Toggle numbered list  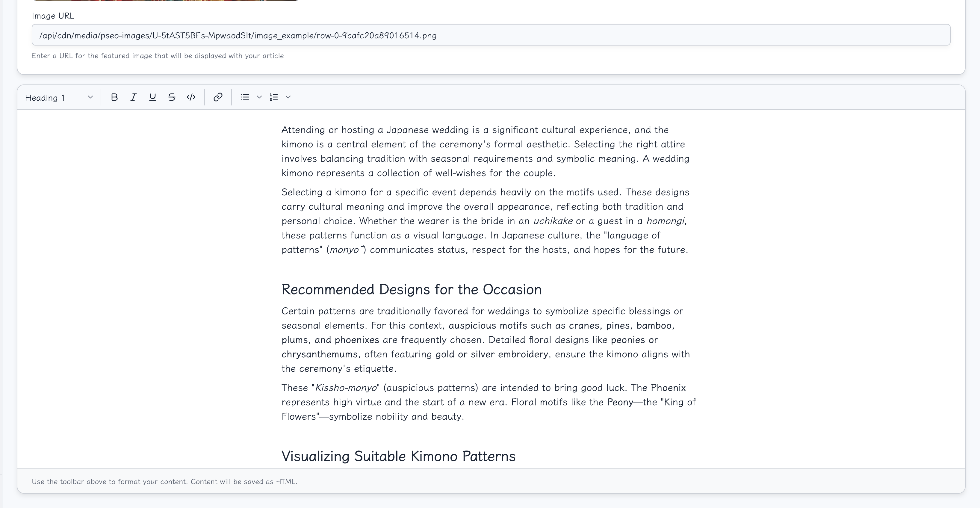[x=274, y=97]
